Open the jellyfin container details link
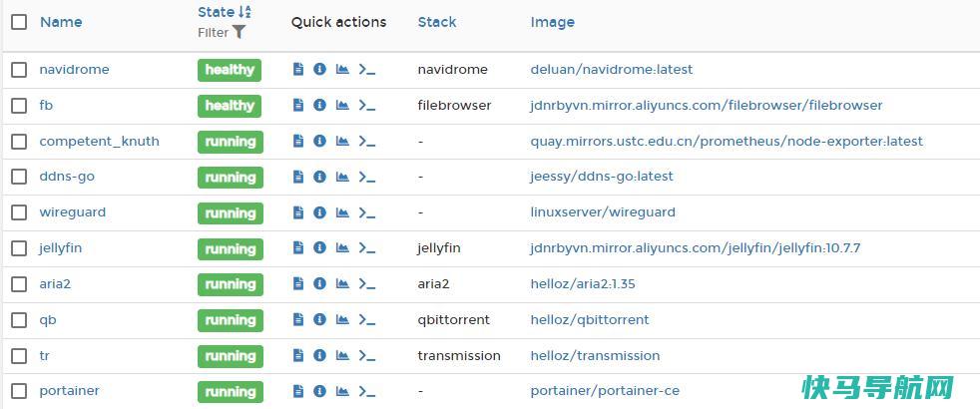The image size is (980, 409). [61, 248]
